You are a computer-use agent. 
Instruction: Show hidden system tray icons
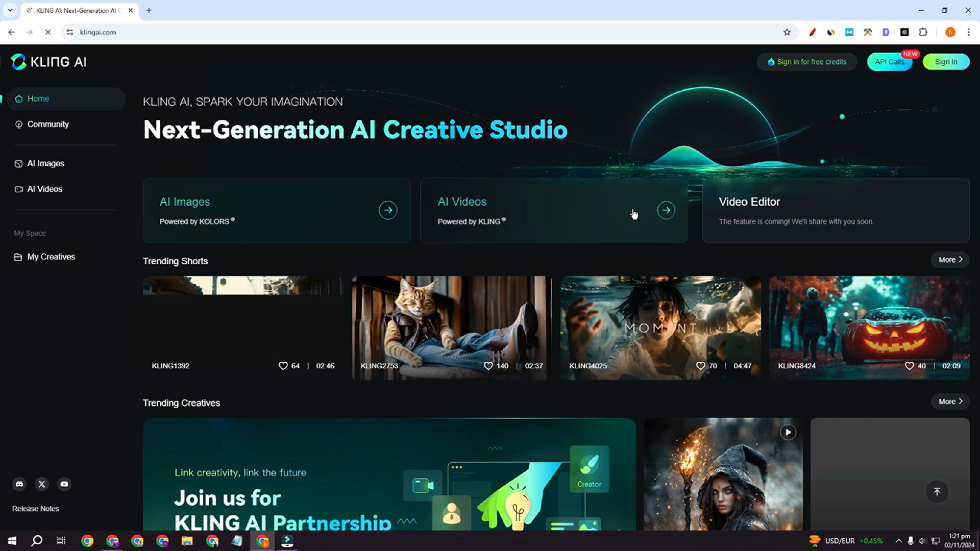tap(898, 541)
